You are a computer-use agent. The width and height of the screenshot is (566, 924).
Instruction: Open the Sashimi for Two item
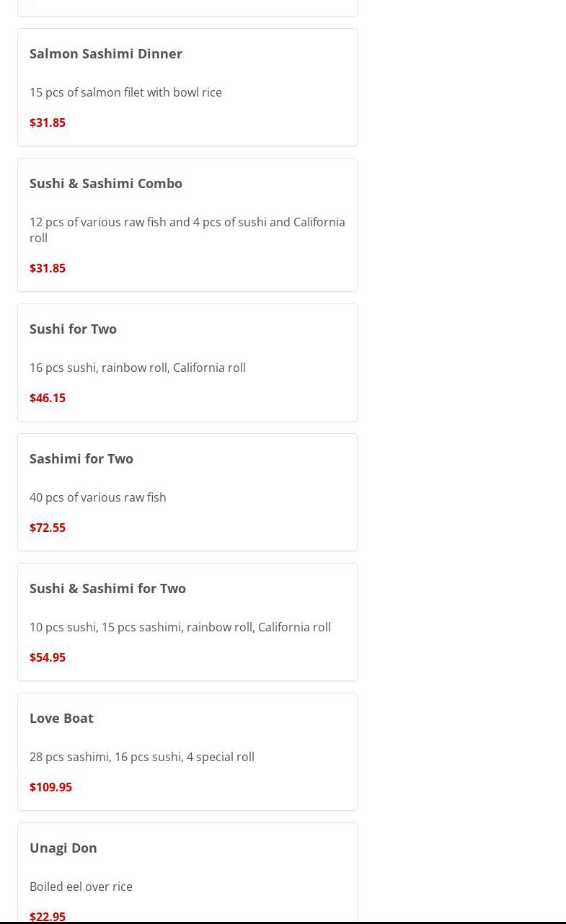click(x=81, y=458)
